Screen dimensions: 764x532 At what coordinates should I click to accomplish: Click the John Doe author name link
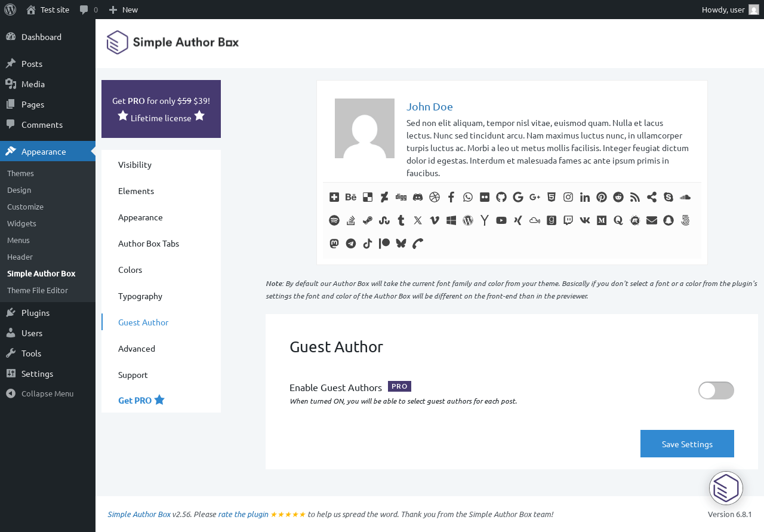pos(430,106)
